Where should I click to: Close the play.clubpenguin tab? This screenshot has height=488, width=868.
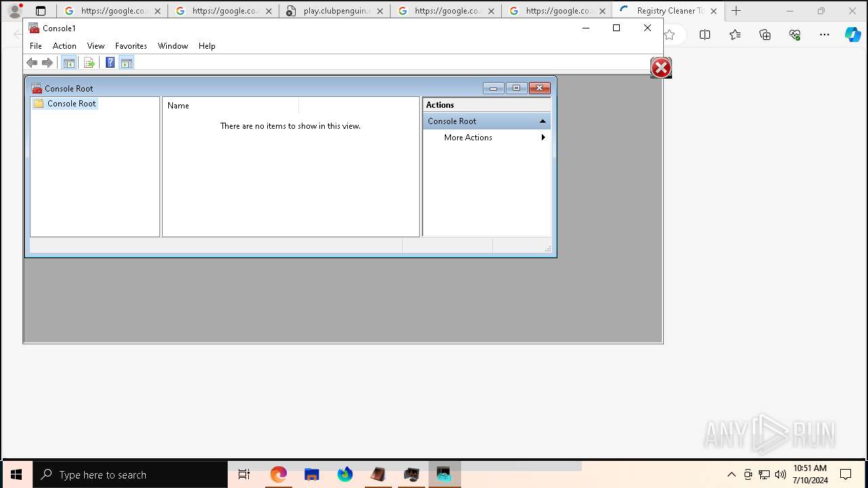click(380, 11)
